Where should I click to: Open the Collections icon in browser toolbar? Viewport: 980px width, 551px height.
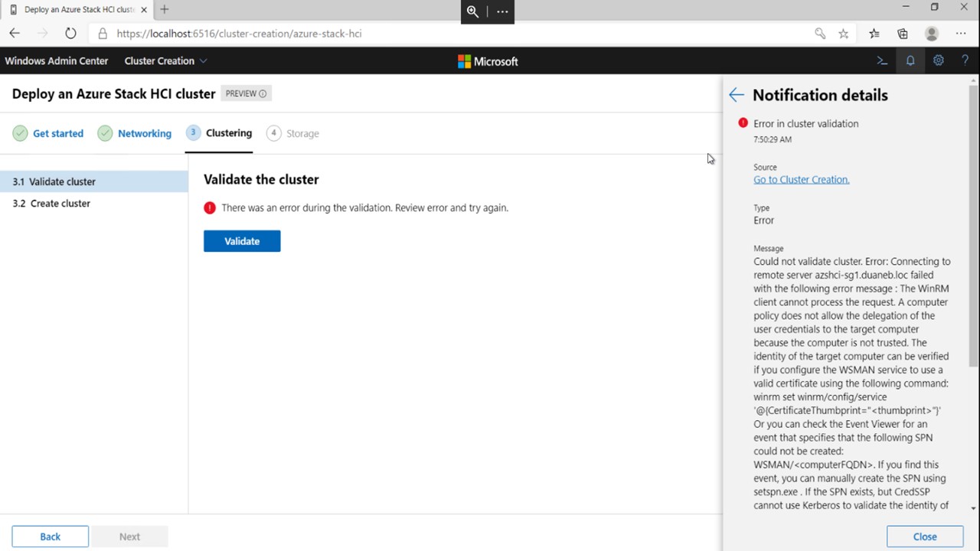(902, 34)
